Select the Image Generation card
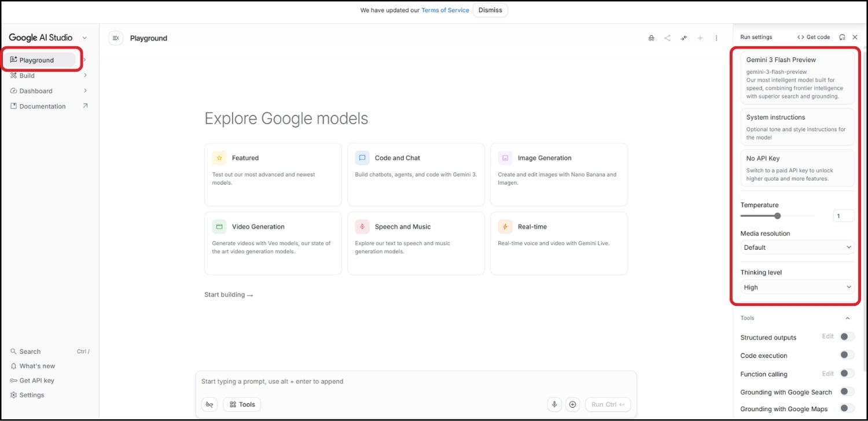Image resolution: width=868 pixels, height=421 pixels. pos(558,173)
